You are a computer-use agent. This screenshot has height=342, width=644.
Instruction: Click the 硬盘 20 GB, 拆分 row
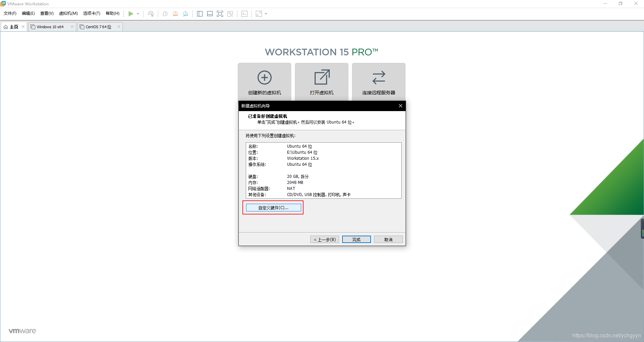coord(323,177)
